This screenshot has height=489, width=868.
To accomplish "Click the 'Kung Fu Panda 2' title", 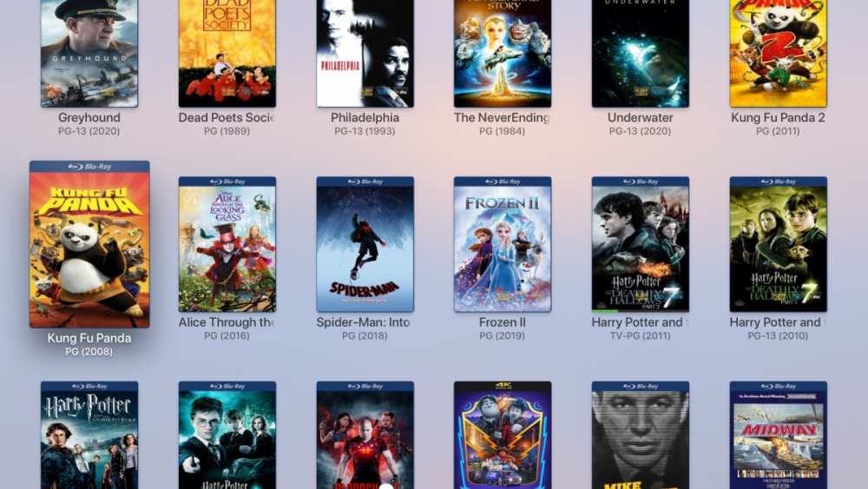I will [x=778, y=117].
